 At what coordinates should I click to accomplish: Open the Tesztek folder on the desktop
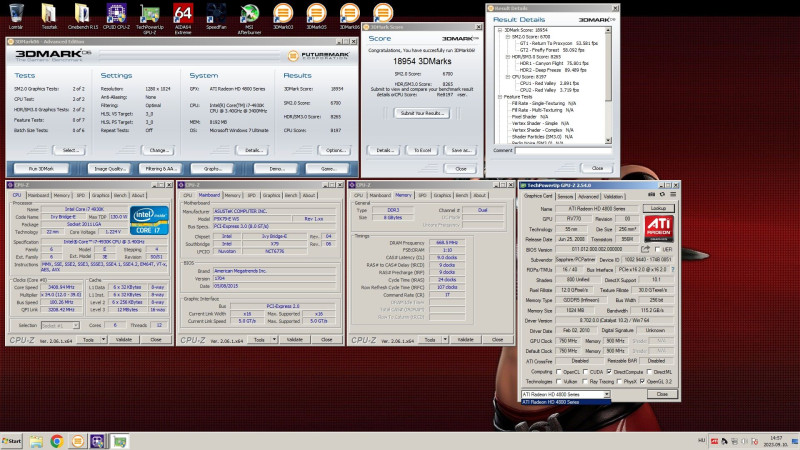point(49,15)
